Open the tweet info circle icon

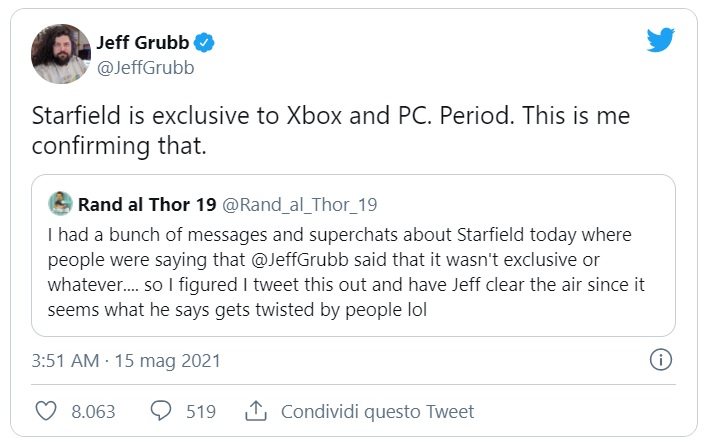[660, 359]
